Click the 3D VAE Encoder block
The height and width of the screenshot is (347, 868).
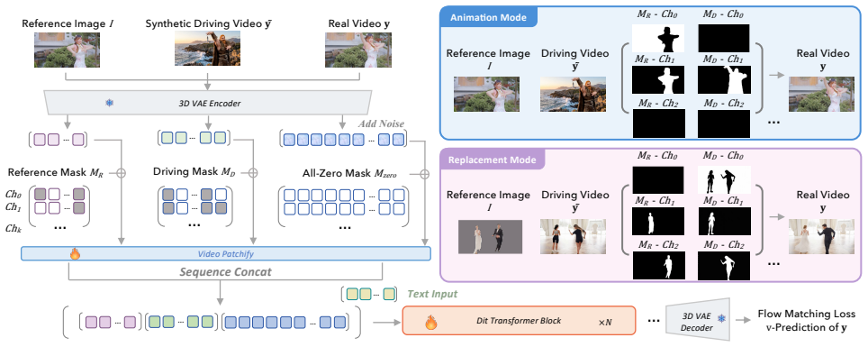click(x=208, y=103)
